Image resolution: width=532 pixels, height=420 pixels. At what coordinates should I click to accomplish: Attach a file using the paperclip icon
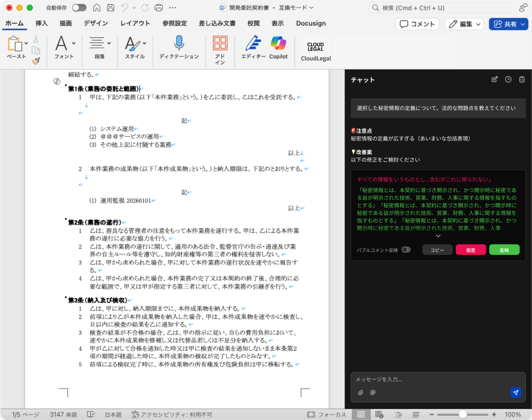click(x=362, y=392)
